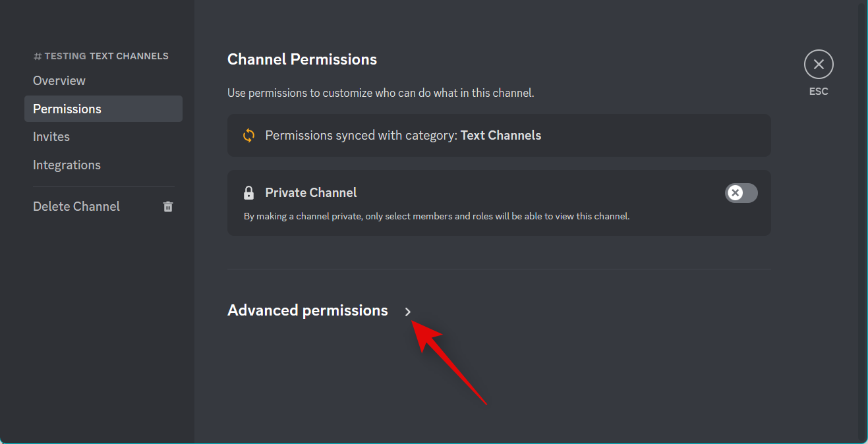Enable the Private Channel toggle

coord(741,192)
